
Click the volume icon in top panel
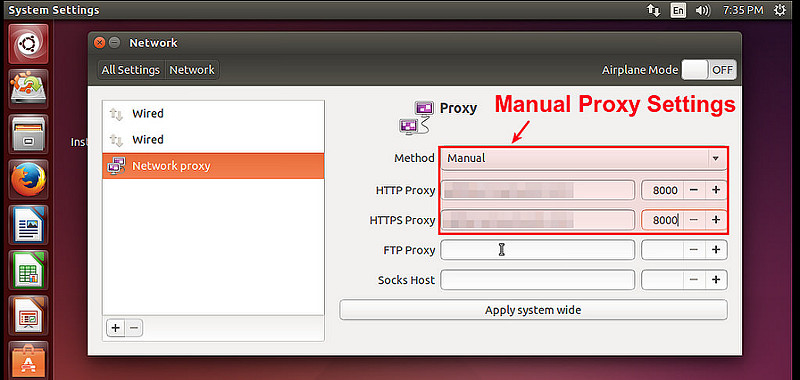[703, 10]
